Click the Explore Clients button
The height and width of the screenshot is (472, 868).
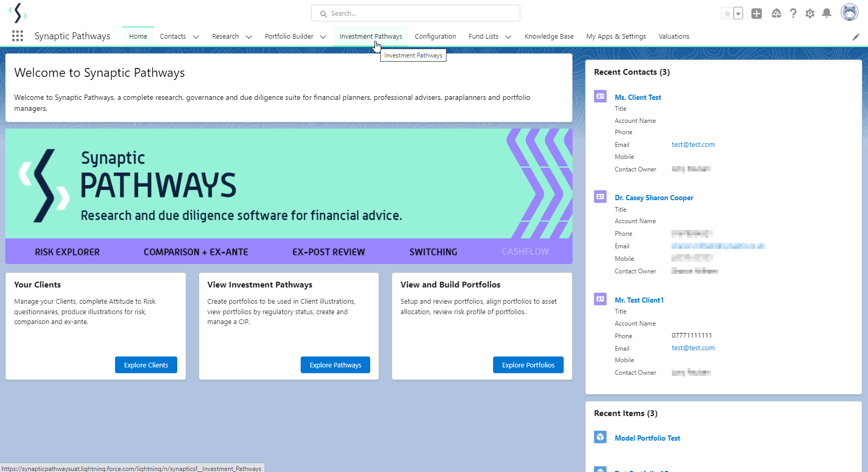pos(146,365)
